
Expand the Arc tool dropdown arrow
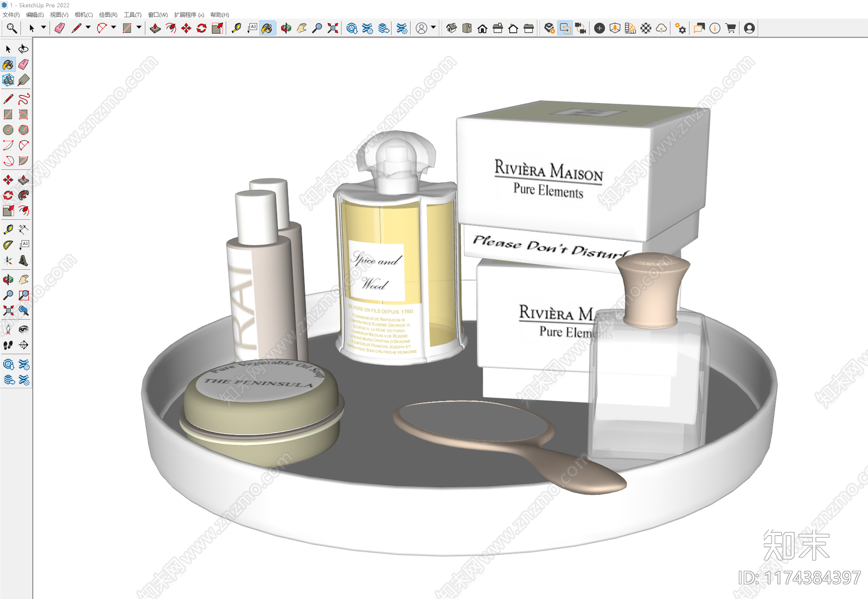[x=113, y=27]
